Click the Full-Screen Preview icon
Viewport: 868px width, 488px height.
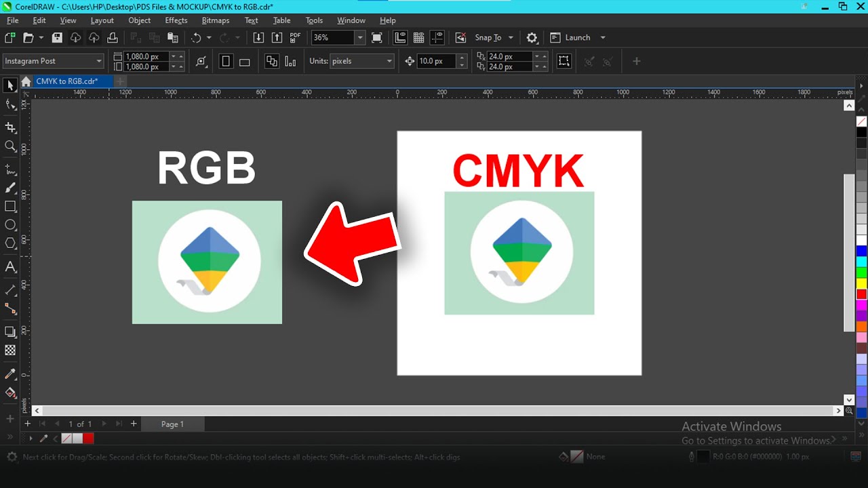click(x=377, y=38)
